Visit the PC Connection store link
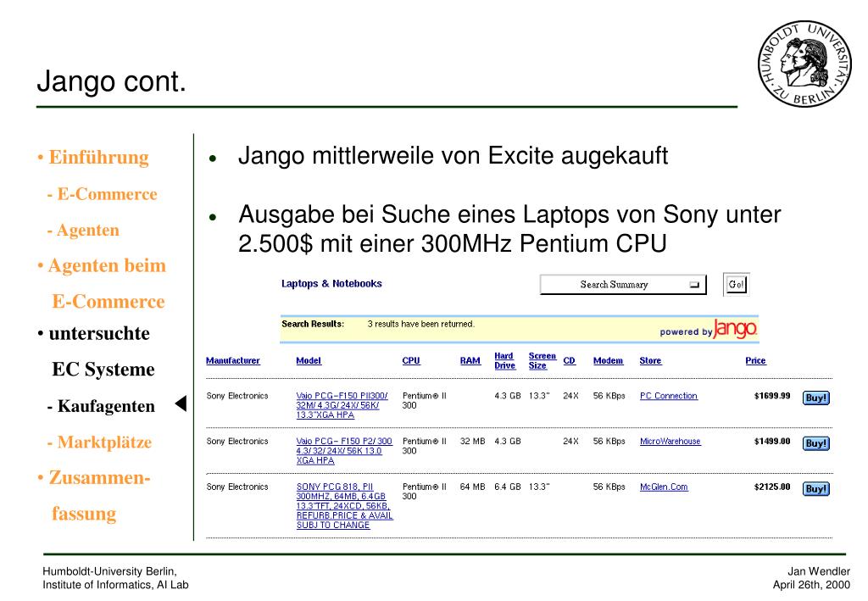 point(668,396)
